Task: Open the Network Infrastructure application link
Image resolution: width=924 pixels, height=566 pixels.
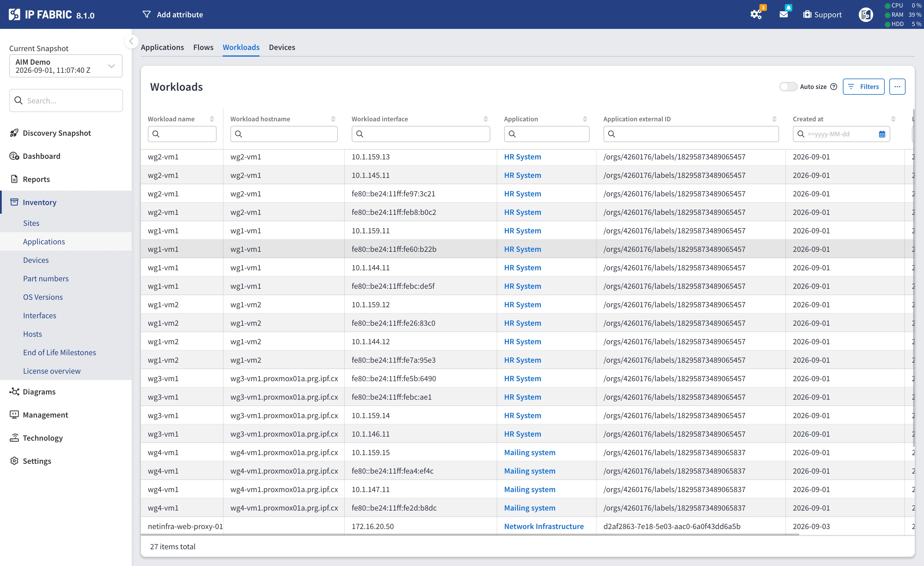Action: click(544, 526)
